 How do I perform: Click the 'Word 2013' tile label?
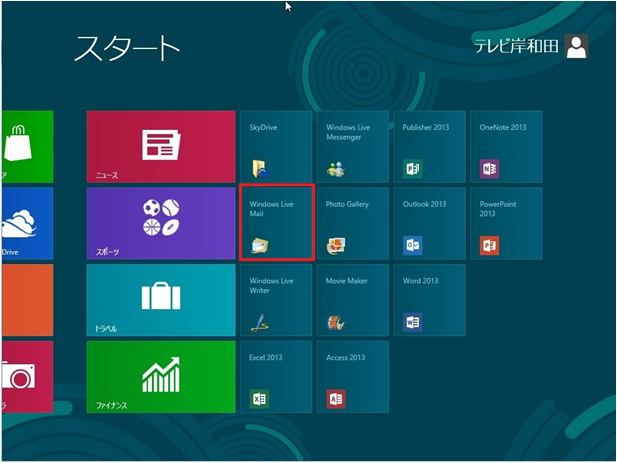pyautogui.click(x=420, y=281)
